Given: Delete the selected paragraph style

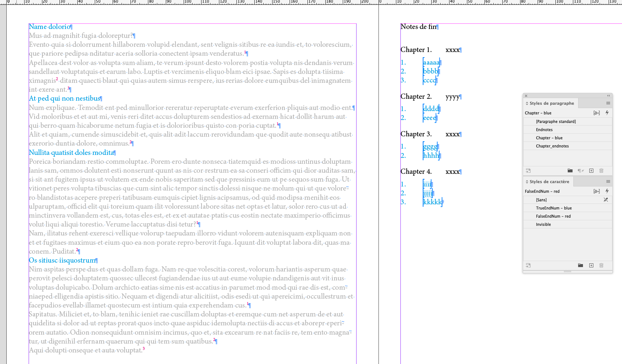Looking at the screenshot, I should pyautogui.click(x=601, y=170).
